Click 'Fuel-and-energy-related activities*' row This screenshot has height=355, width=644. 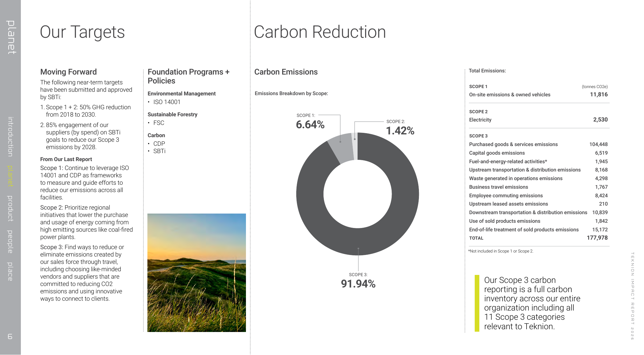538,161
